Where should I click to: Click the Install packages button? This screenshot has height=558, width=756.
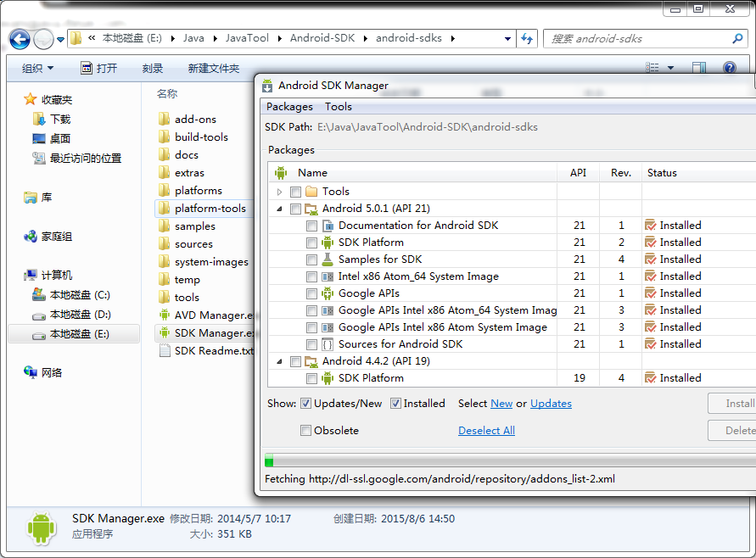point(732,404)
